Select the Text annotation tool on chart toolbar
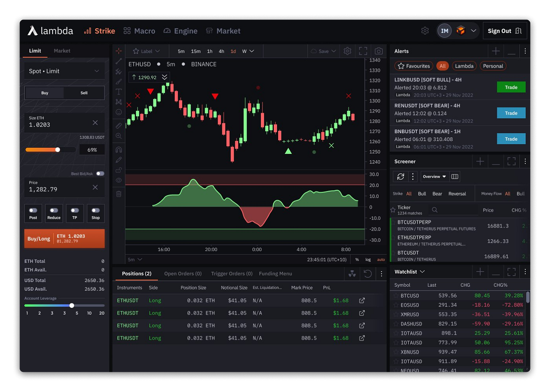Image resolution: width=550 pixels, height=392 pixels. (x=119, y=91)
